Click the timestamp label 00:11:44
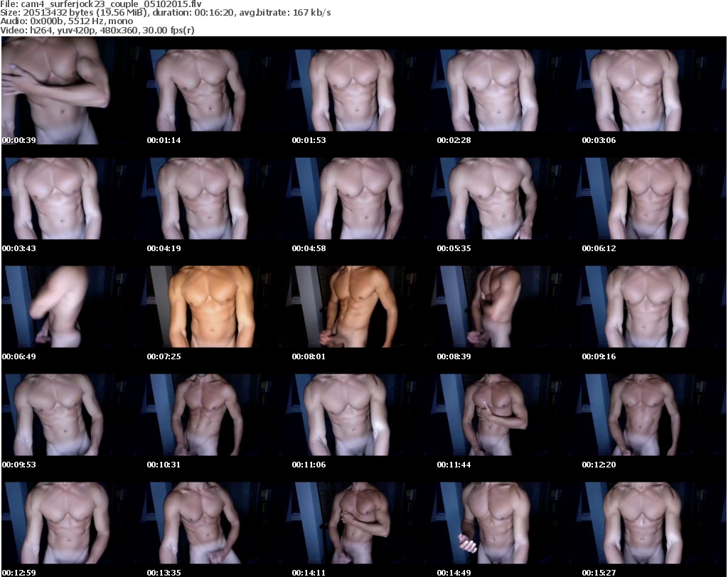 (x=454, y=465)
